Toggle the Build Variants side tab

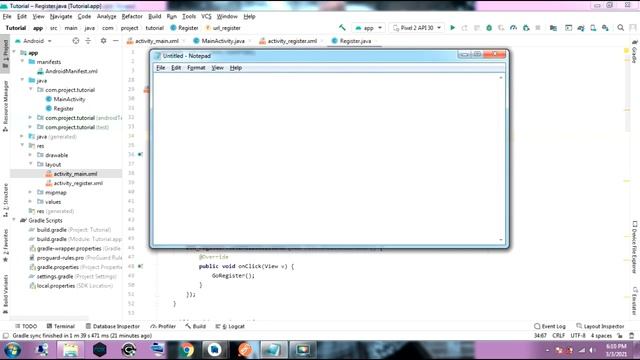click(5, 294)
